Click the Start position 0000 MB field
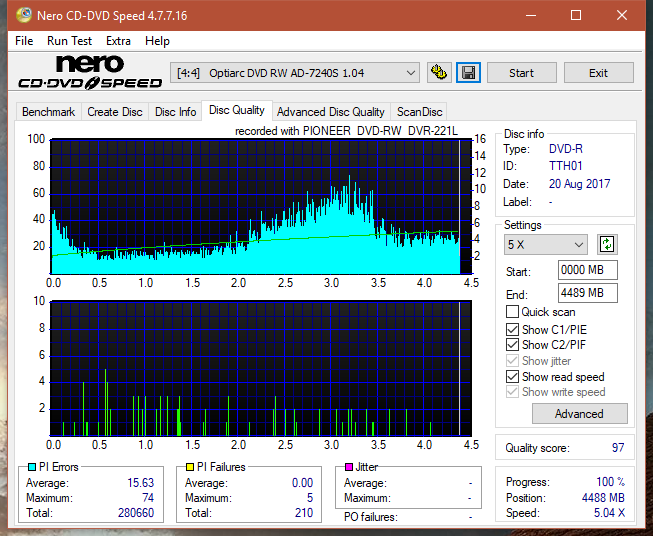This screenshot has width=653, height=536. [587, 270]
